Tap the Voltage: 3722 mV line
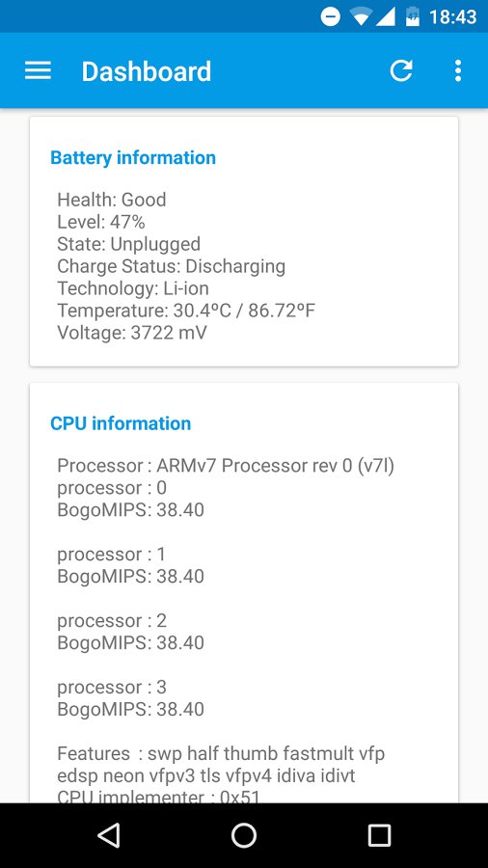488x868 pixels. [x=132, y=333]
